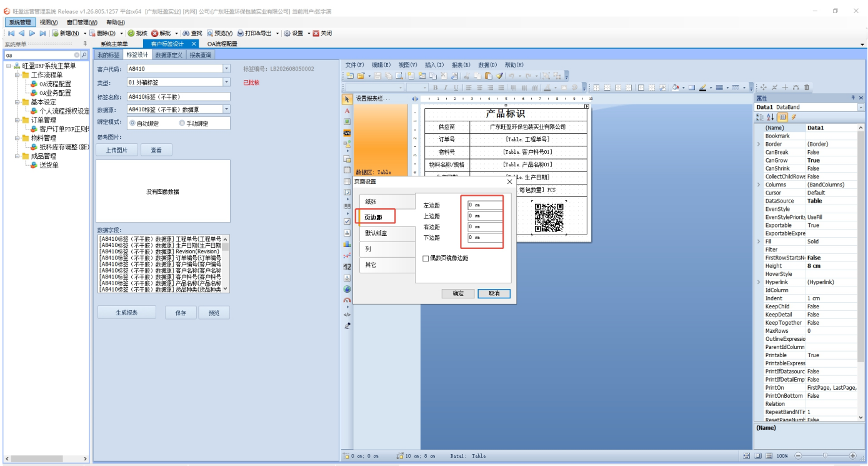Click the 标签名称 text field

tap(178, 96)
